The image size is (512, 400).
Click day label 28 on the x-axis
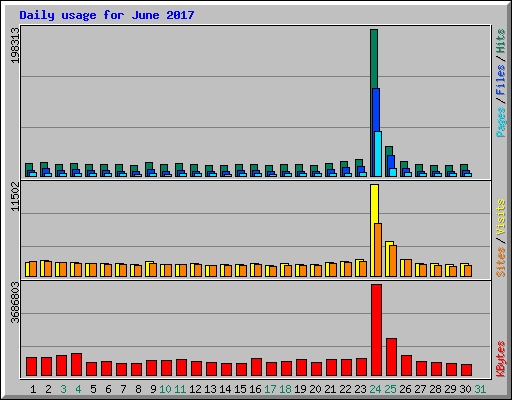[x=435, y=389]
